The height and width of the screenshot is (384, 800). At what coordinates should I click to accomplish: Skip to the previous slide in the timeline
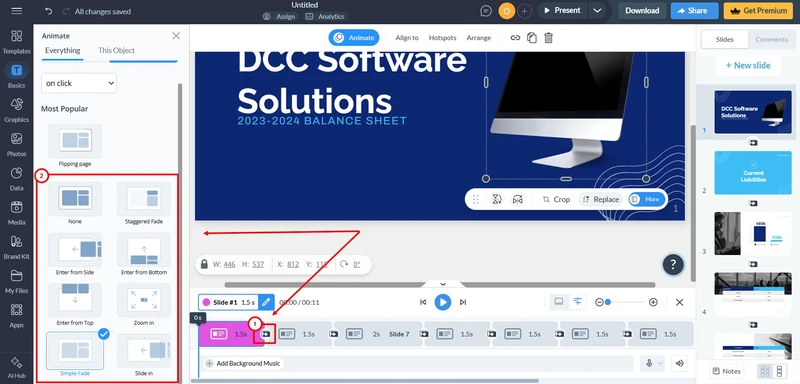pos(423,302)
